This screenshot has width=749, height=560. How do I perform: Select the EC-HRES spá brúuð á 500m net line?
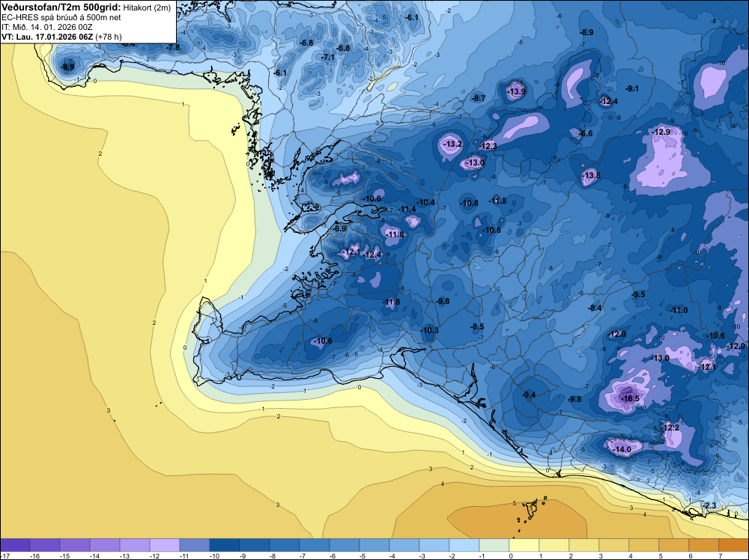pyautogui.click(x=61, y=17)
